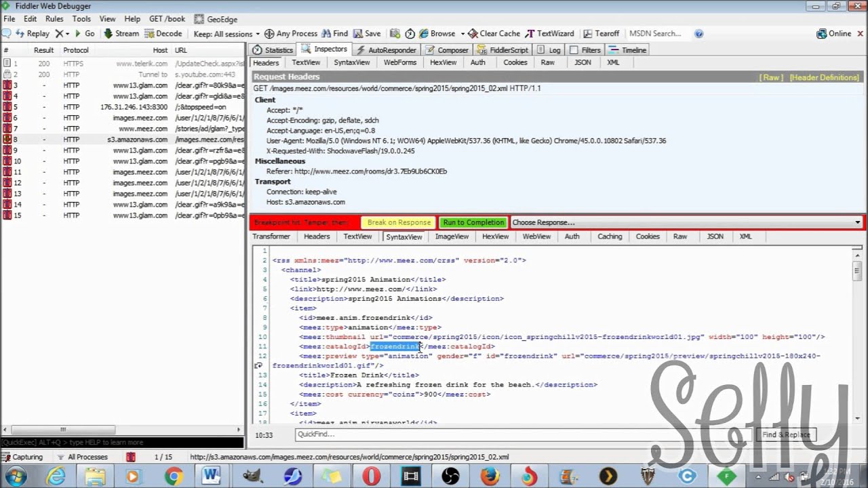
Task: Open the TextWizard tool
Action: tap(549, 33)
